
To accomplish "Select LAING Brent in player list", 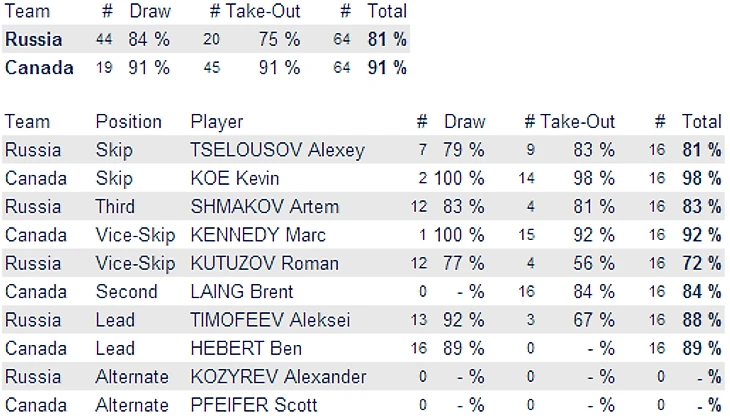I will 242,292.
